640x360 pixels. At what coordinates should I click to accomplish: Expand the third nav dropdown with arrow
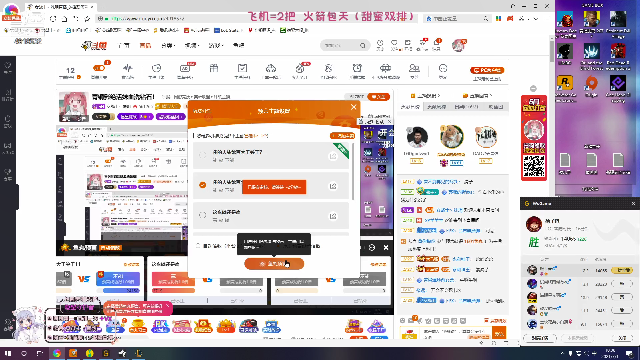click(216, 45)
